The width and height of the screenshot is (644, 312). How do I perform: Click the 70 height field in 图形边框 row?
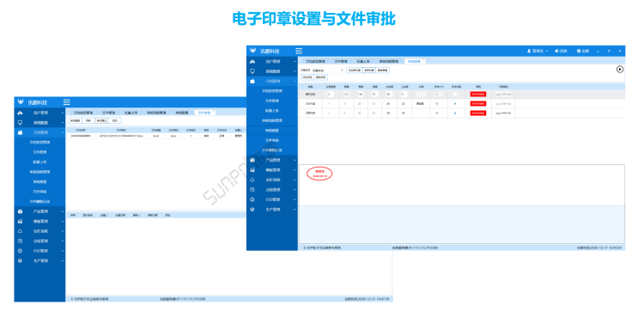click(x=374, y=95)
